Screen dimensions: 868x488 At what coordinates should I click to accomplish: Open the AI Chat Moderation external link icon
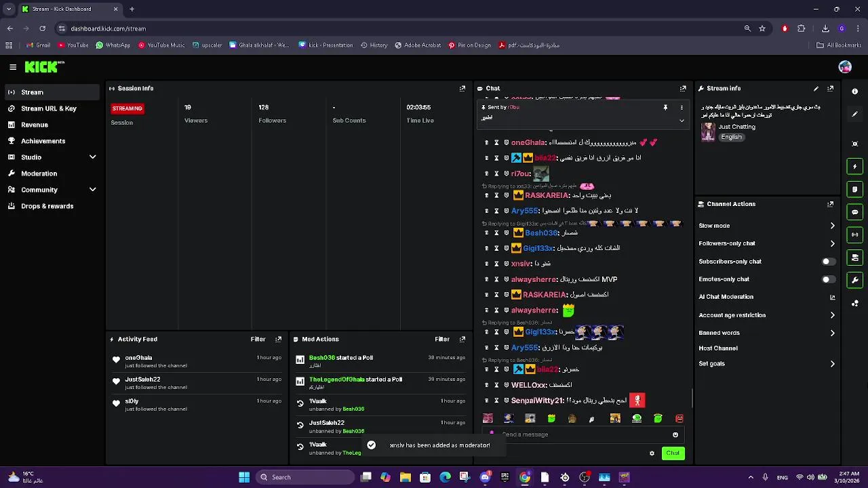833,298
